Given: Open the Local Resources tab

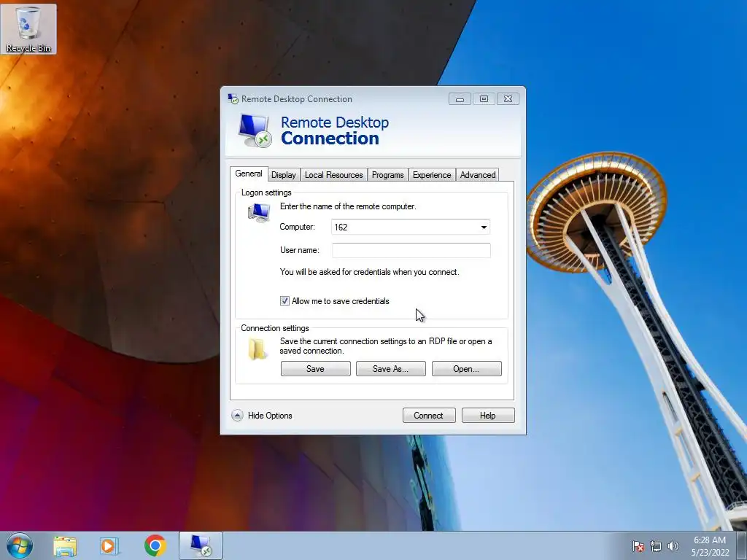Looking at the screenshot, I should tap(333, 175).
